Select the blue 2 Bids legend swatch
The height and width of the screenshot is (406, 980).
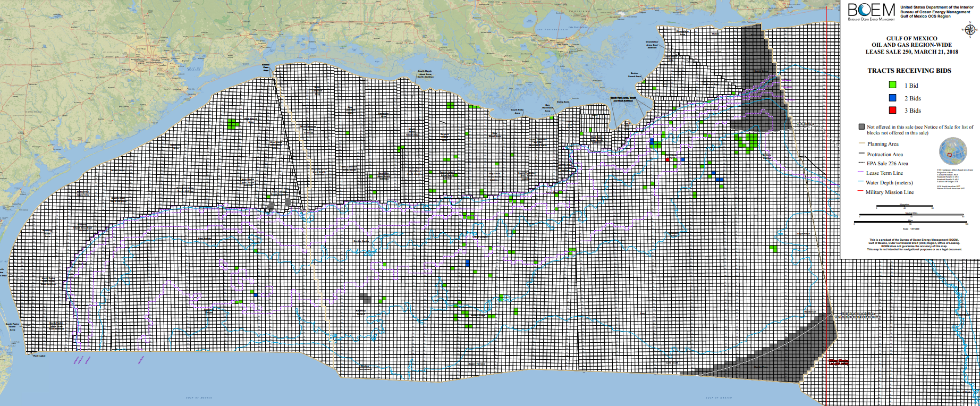pos(892,98)
